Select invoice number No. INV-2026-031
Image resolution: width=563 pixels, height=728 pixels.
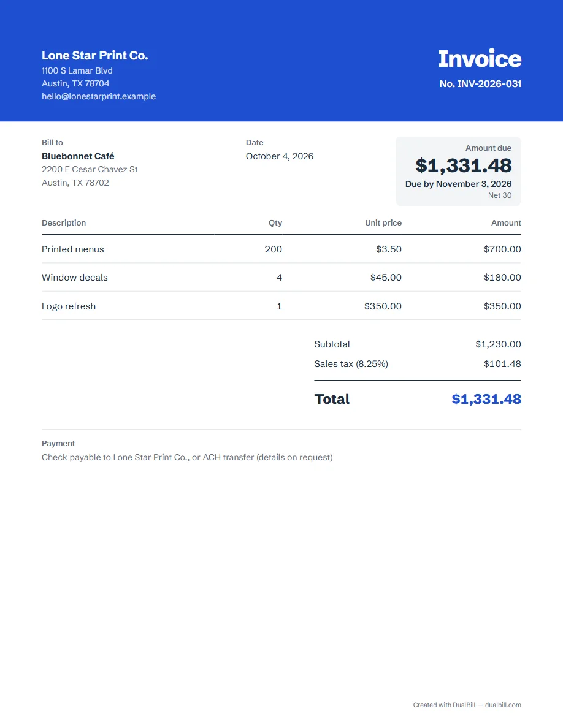(x=480, y=84)
